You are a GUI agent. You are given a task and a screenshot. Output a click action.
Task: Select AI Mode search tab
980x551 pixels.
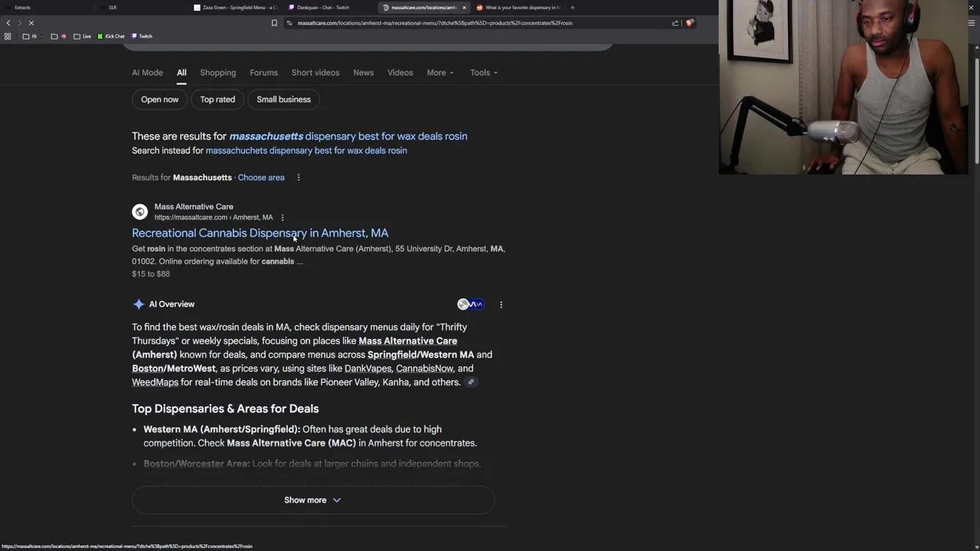(147, 73)
